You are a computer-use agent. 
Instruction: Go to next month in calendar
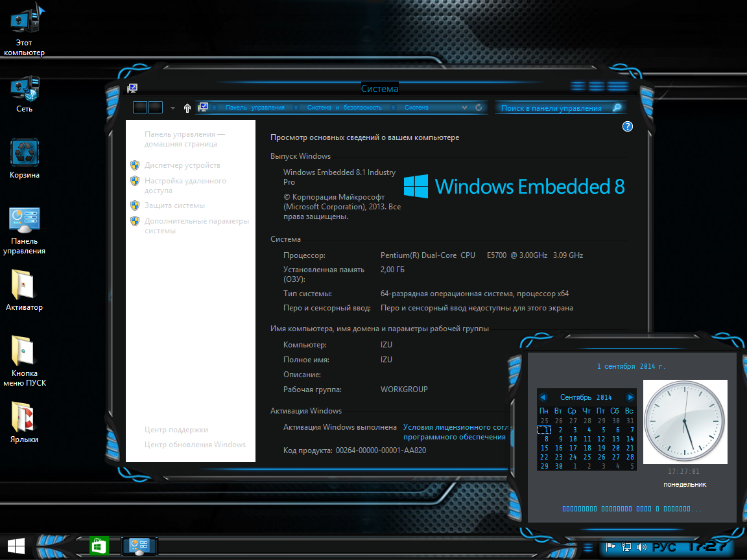pos(630,397)
